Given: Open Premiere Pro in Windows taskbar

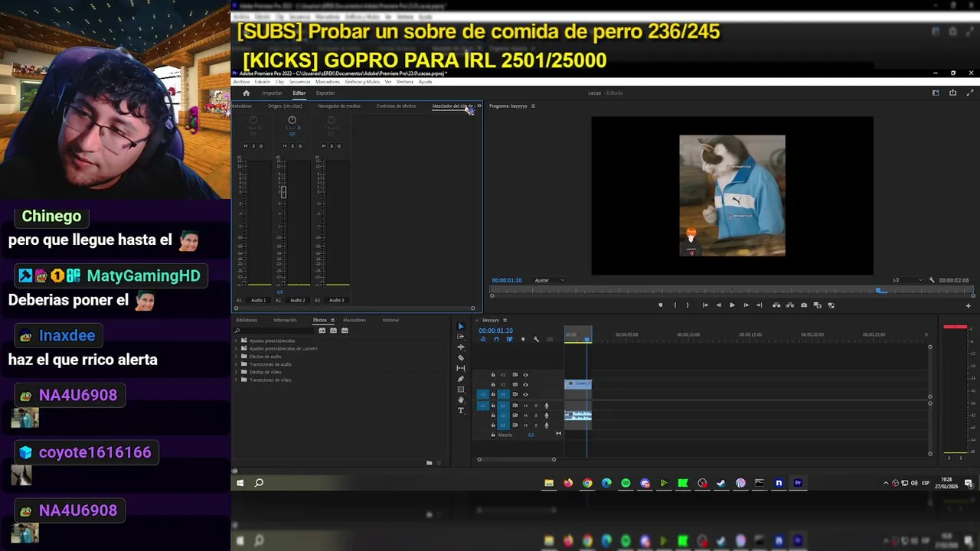Looking at the screenshot, I should (x=798, y=483).
